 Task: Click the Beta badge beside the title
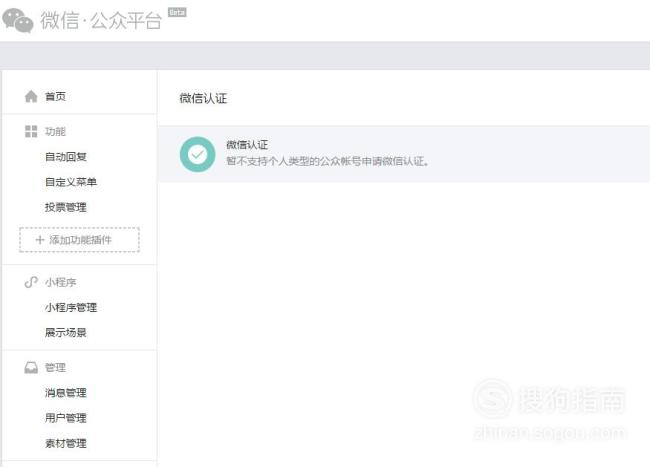point(177,12)
